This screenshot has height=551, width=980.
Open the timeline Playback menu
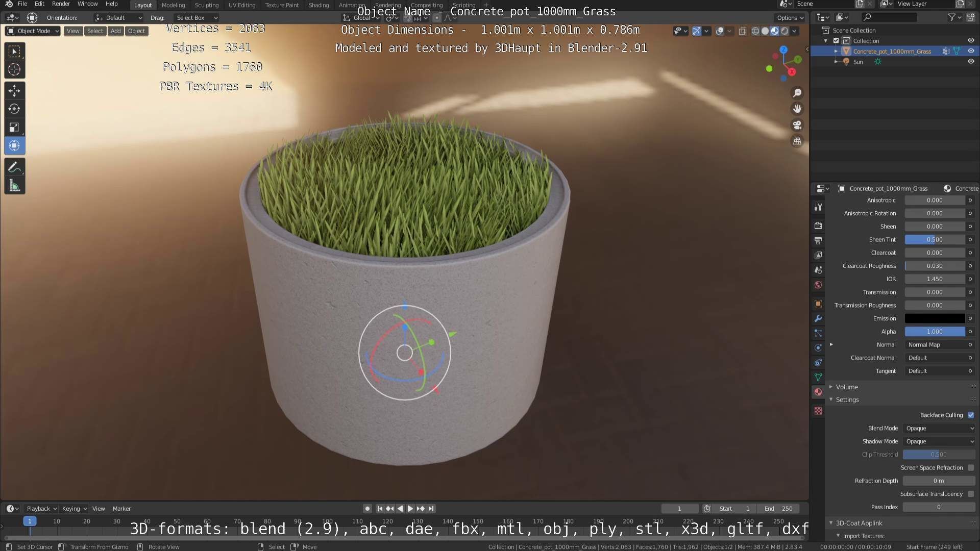(41, 509)
